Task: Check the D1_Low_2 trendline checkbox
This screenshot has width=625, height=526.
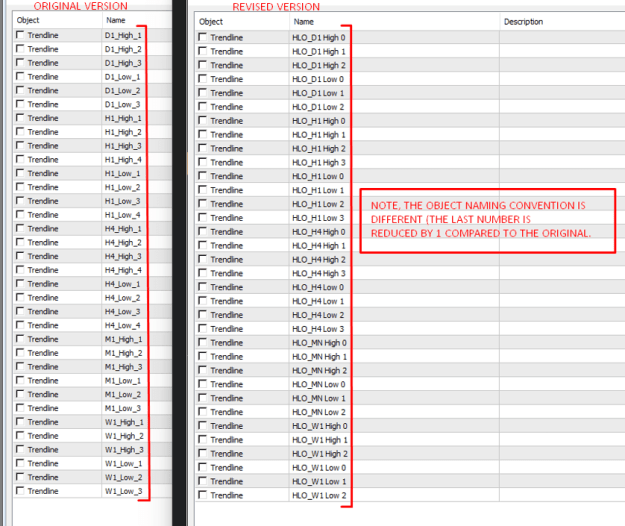Action: click(20, 90)
